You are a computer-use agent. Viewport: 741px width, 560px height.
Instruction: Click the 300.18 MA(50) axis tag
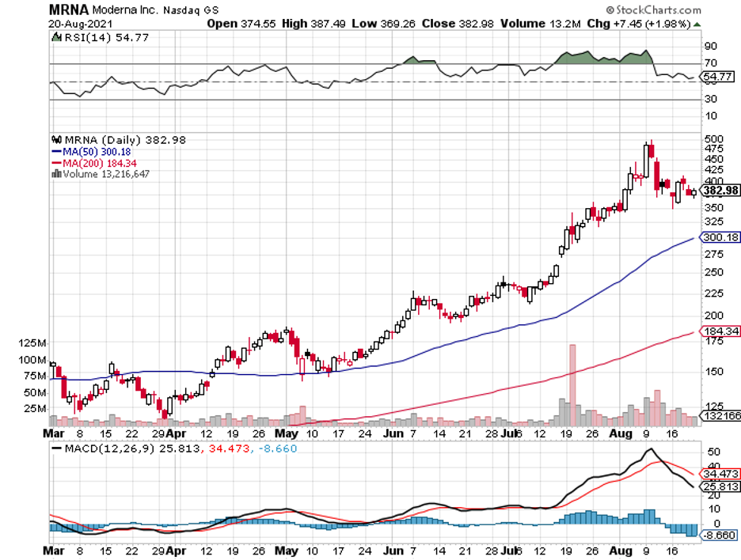pyautogui.click(x=720, y=237)
